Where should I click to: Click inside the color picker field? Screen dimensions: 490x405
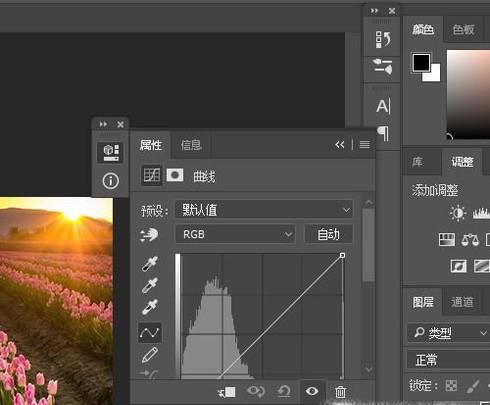(468, 94)
